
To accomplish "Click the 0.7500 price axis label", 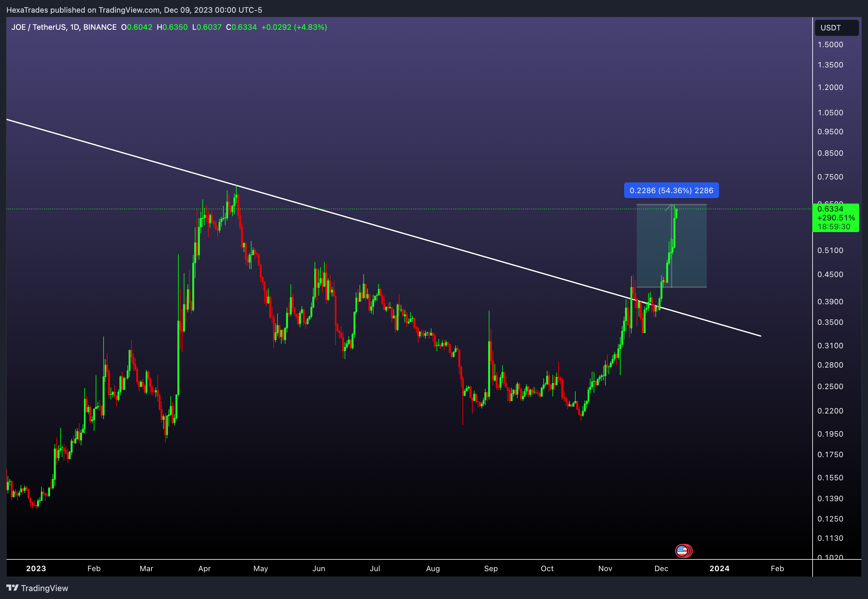I will tap(830, 177).
